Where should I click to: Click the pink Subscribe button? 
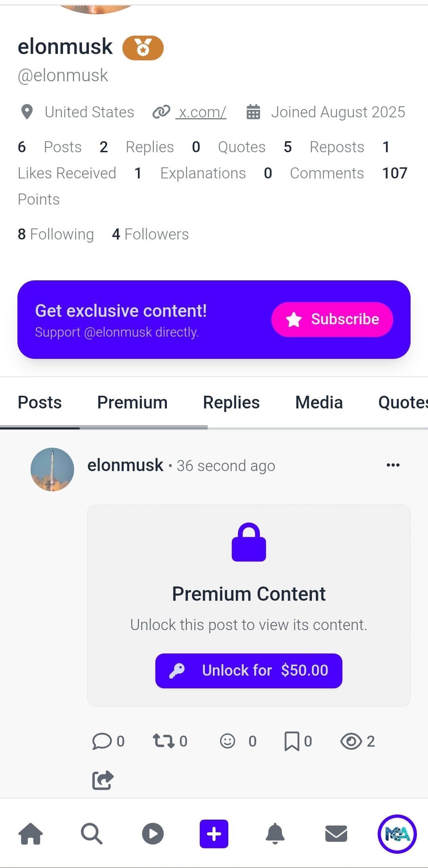pos(332,319)
